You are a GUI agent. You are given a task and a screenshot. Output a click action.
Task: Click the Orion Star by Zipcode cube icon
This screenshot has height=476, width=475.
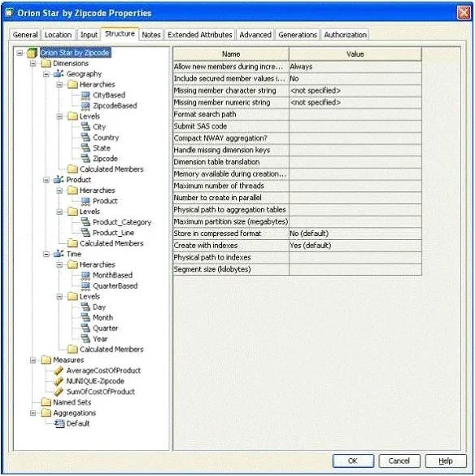(32, 53)
